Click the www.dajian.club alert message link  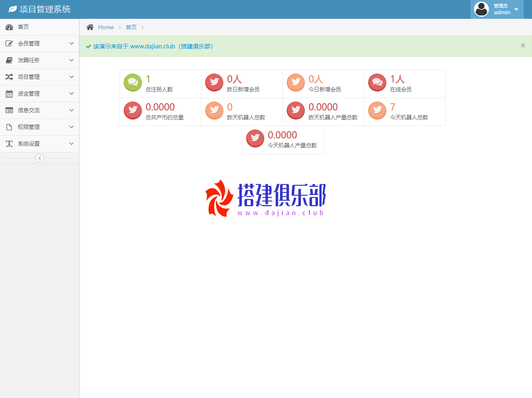click(x=153, y=46)
